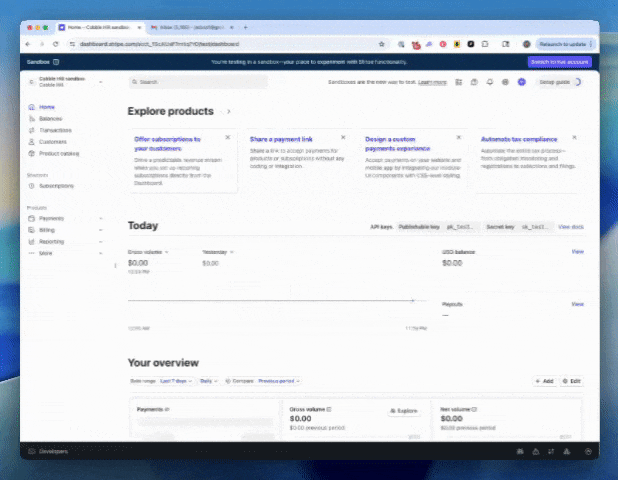Click the Billing icon in sidebar
The image size is (618, 480).
(32, 230)
